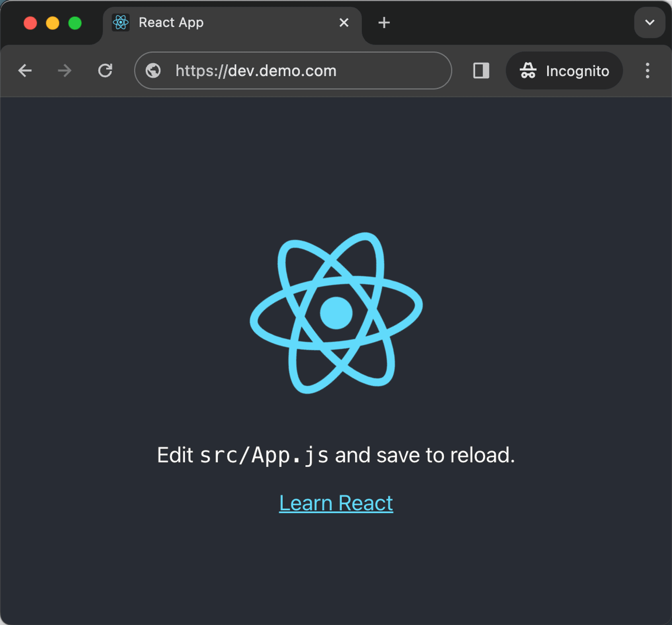Click the split screen toggle icon
The image size is (672, 625).
[482, 71]
